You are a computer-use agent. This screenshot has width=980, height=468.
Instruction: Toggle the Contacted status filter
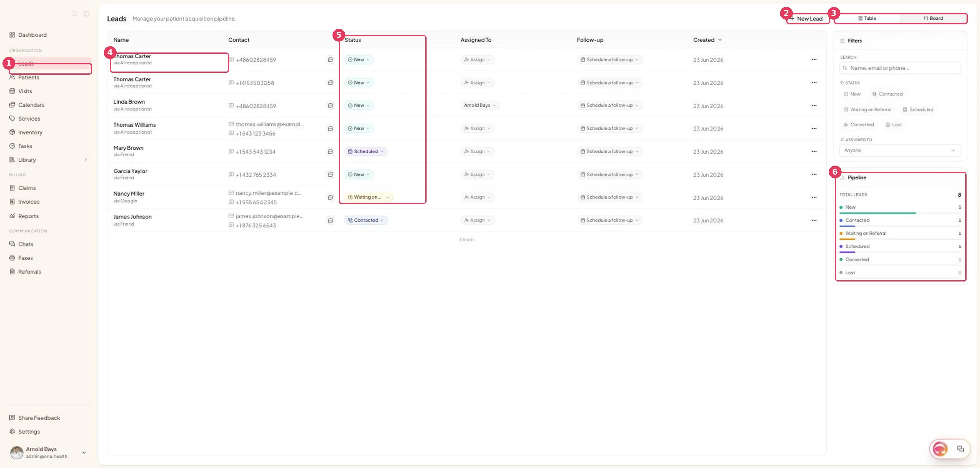pyautogui.click(x=887, y=94)
